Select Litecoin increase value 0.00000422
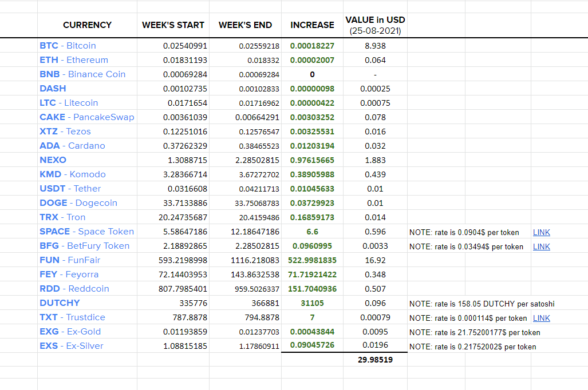This screenshot has width=588, height=390. point(312,103)
